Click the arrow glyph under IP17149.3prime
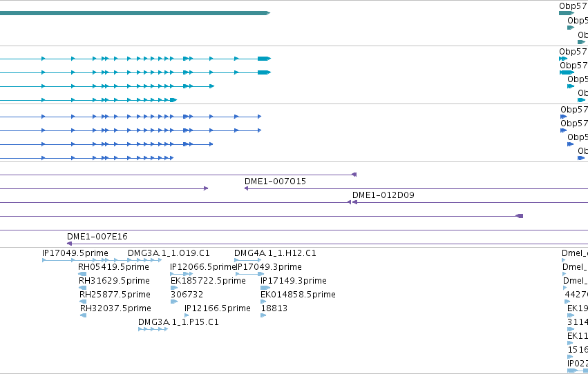588x374 pixels. 265,288
